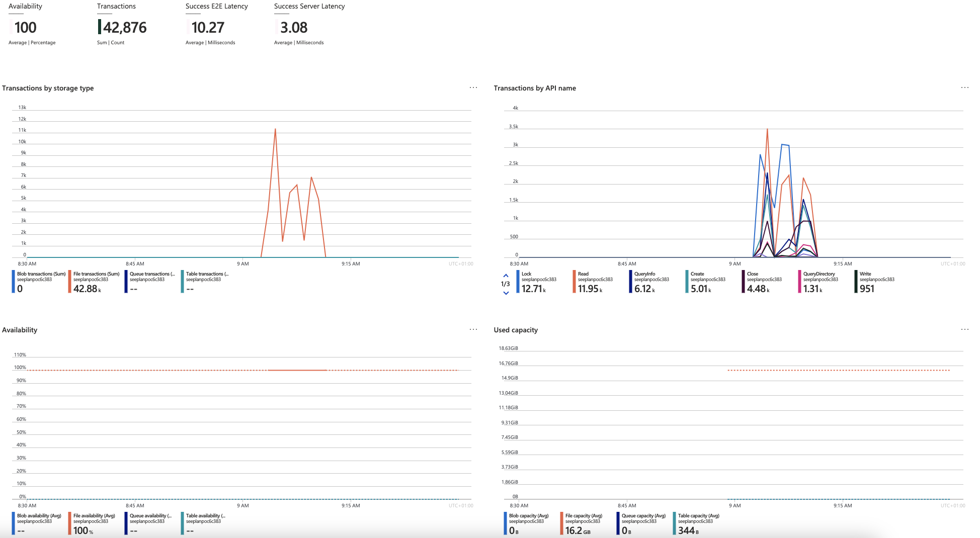The width and height of the screenshot is (980, 538).
Task: Toggle the File transactions (Sum) legend series
Action: pos(96,281)
